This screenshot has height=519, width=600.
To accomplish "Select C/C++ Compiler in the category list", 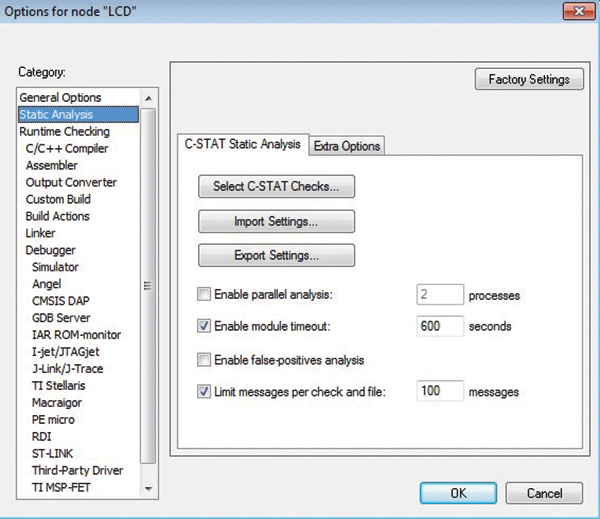I will pos(66,148).
